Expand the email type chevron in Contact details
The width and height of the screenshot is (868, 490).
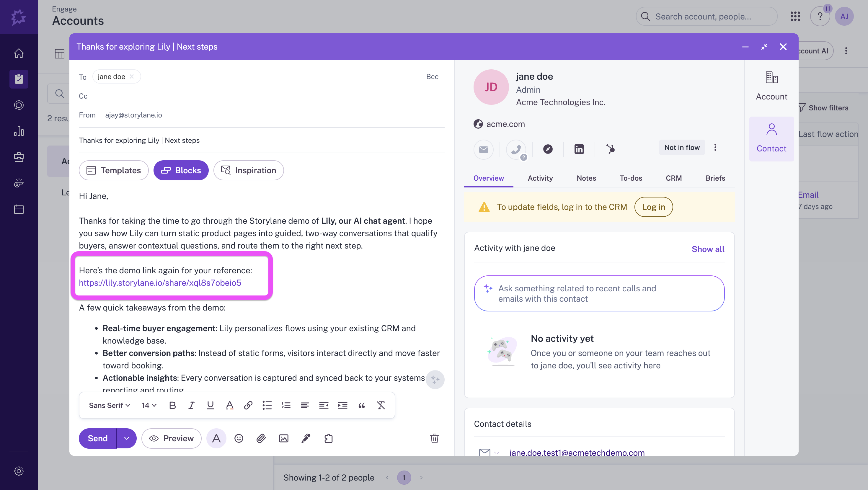pos(496,453)
